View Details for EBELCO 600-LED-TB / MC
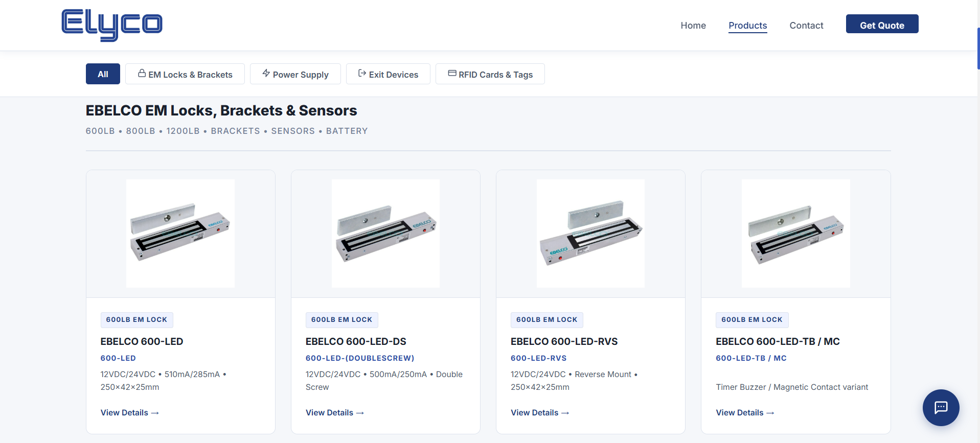 745,412
